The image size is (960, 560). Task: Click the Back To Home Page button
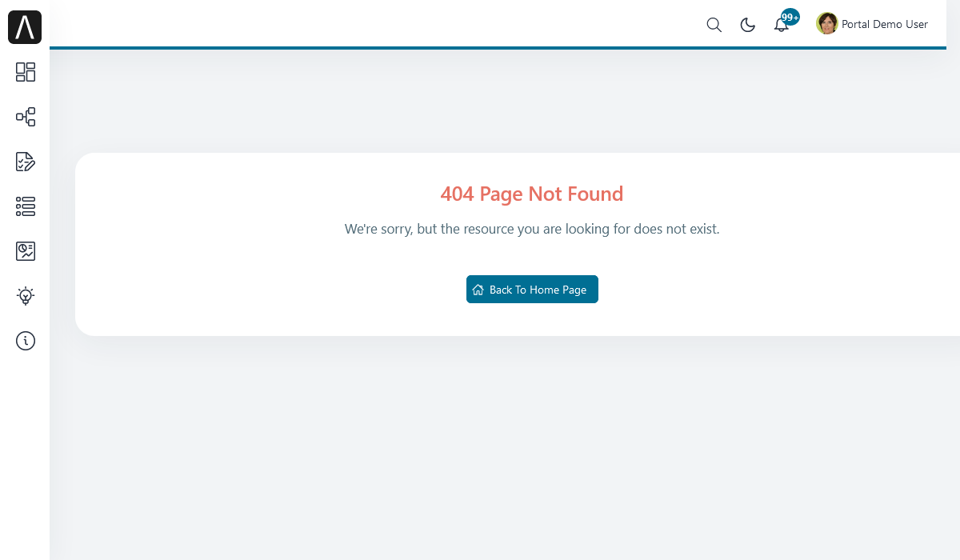(x=532, y=290)
